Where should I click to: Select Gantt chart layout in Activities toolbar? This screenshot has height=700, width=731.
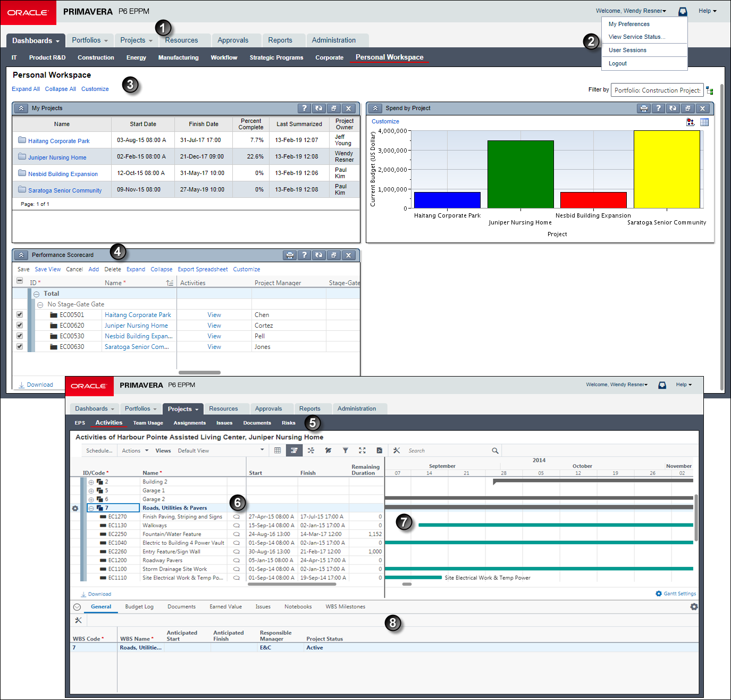(294, 451)
